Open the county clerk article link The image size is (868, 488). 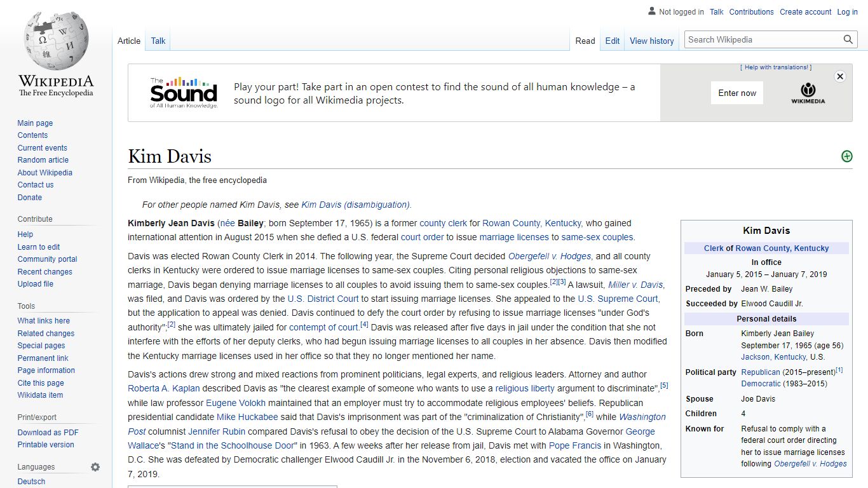click(444, 223)
